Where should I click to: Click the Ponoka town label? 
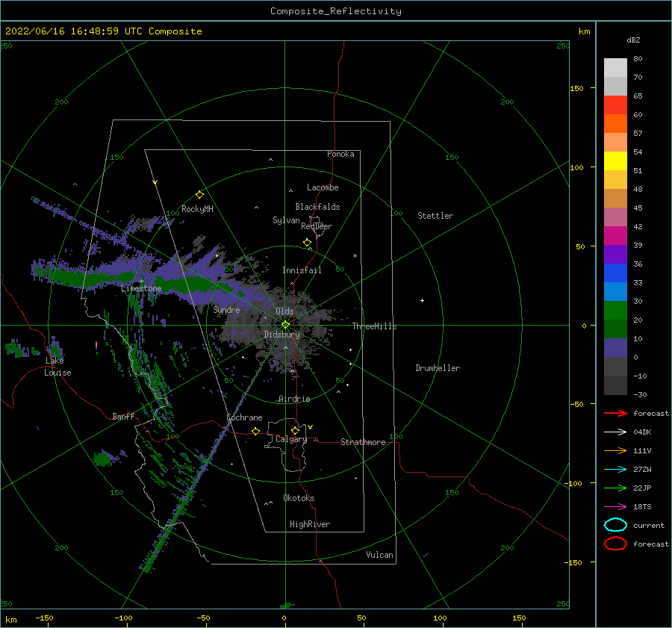(340, 154)
